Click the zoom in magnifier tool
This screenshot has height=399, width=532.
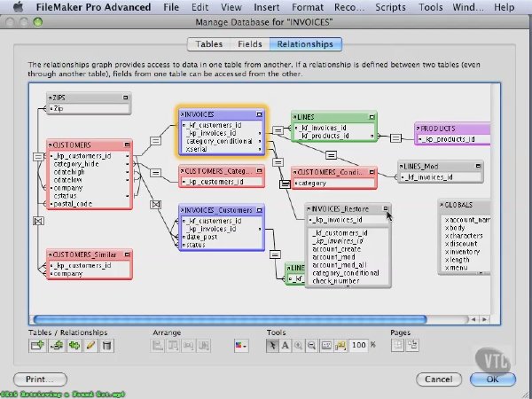coord(298,346)
